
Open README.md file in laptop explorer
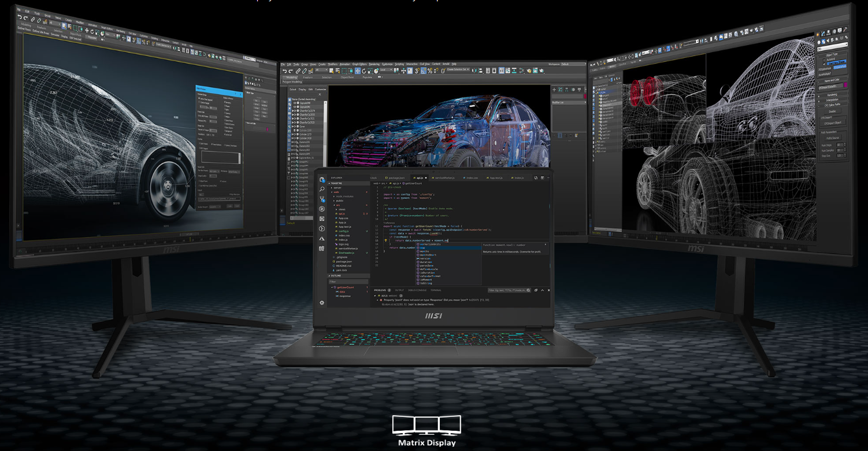coord(343,266)
